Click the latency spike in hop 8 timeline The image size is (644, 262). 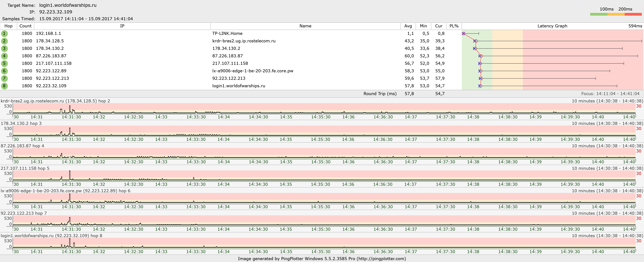point(70,242)
